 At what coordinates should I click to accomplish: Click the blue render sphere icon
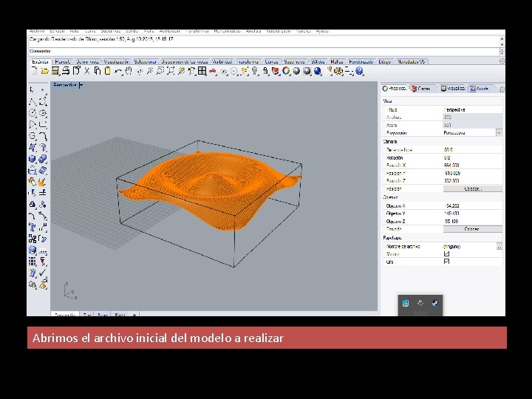pyautogui.click(x=318, y=71)
